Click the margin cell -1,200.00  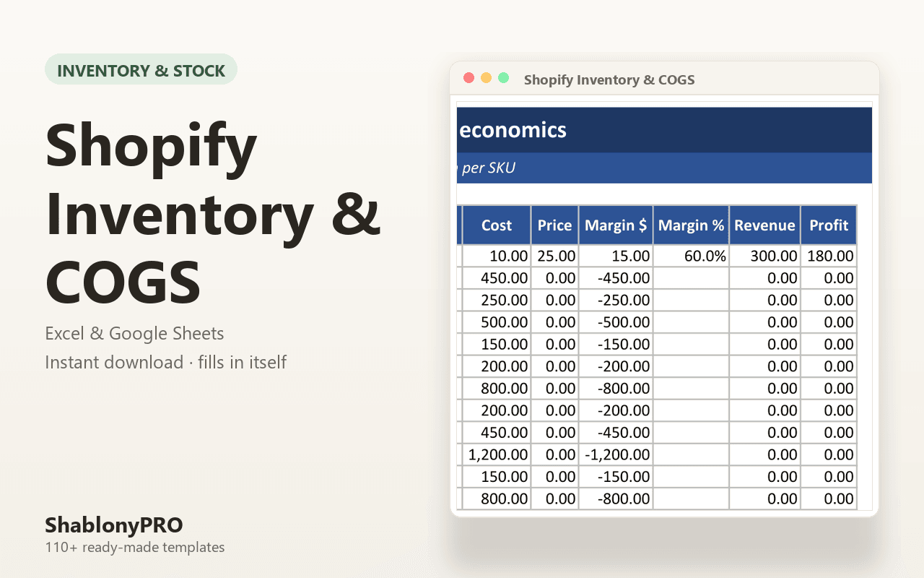616,454
